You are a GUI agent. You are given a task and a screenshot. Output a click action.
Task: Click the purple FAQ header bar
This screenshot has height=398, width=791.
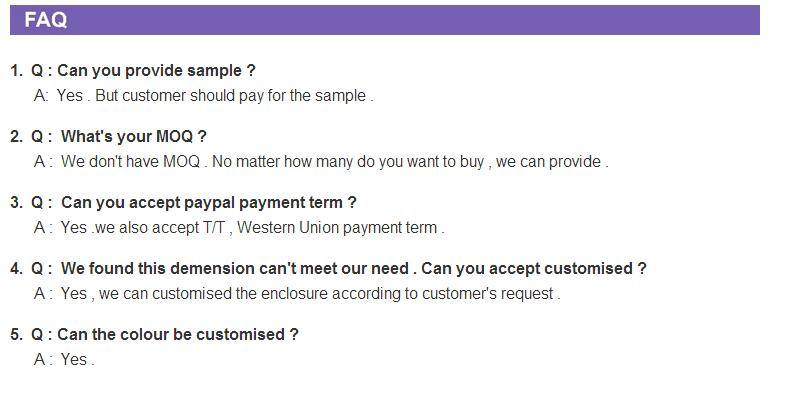tap(385, 20)
